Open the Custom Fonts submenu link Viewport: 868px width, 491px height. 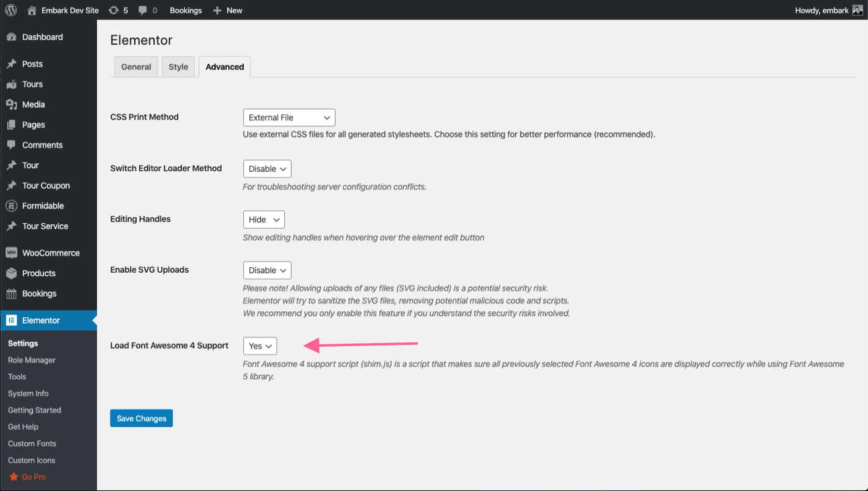point(32,443)
